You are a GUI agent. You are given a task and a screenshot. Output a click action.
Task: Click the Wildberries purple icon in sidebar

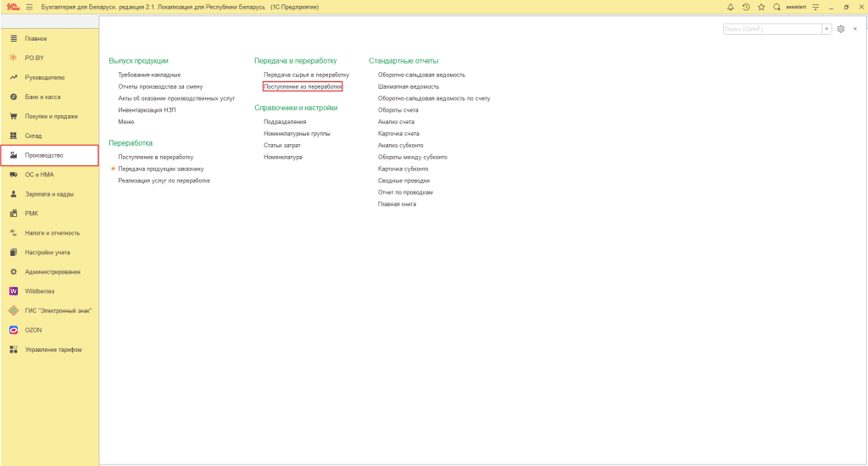[14, 291]
